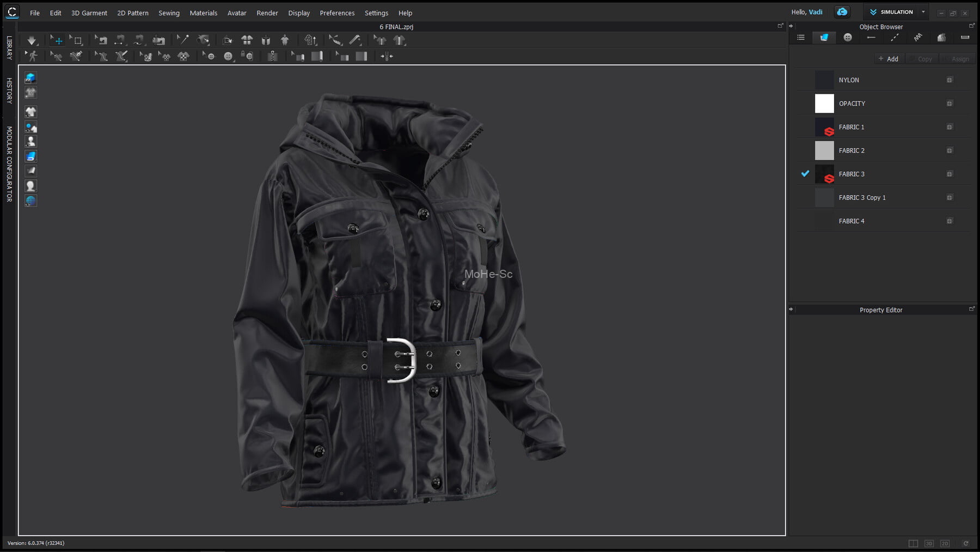This screenshot has height=552, width=980.
Task: Expand the LIBRARY side panel
Action: [9, 48]
